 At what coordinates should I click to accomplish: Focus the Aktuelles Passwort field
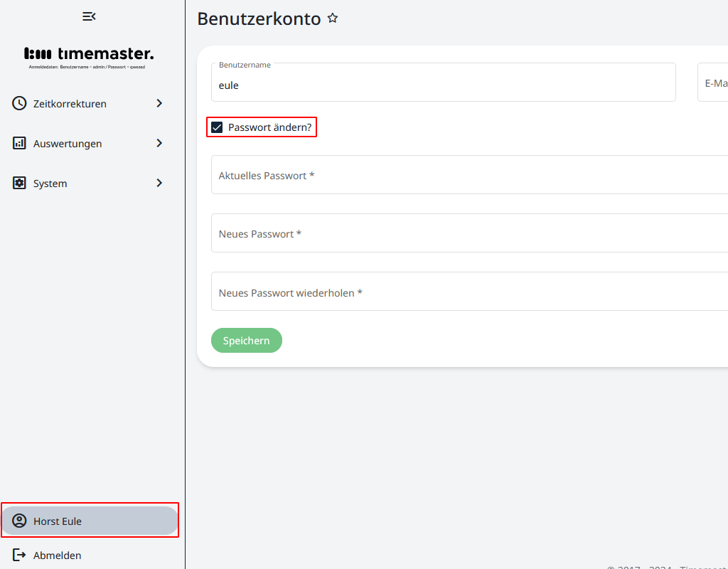tap(469, 175)
